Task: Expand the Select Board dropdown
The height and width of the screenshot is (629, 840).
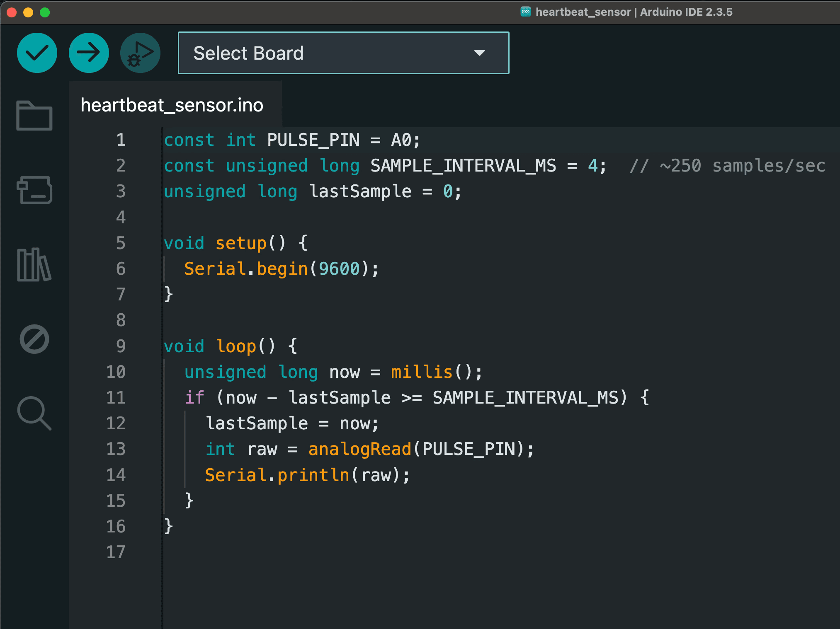Action: (343, 53)
